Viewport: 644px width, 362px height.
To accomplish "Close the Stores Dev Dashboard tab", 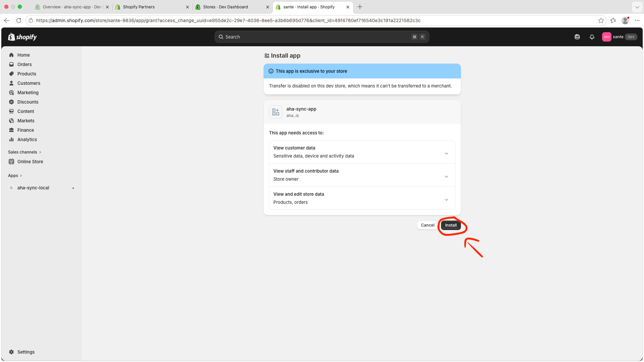I will pyautogui.click(x=268, y=7).
